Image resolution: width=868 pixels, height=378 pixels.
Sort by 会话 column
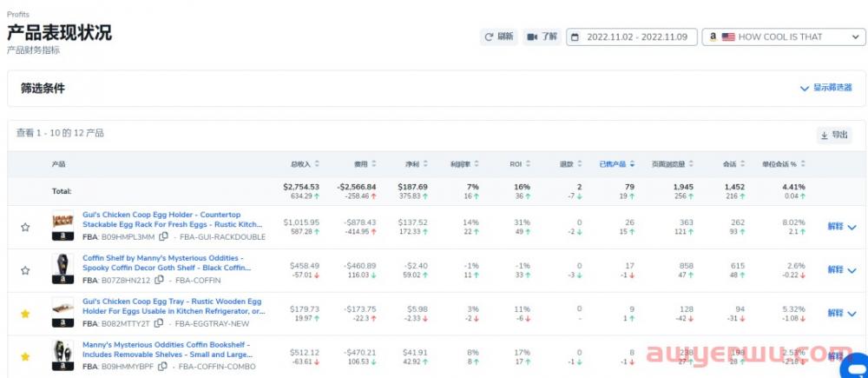point(734,164)
